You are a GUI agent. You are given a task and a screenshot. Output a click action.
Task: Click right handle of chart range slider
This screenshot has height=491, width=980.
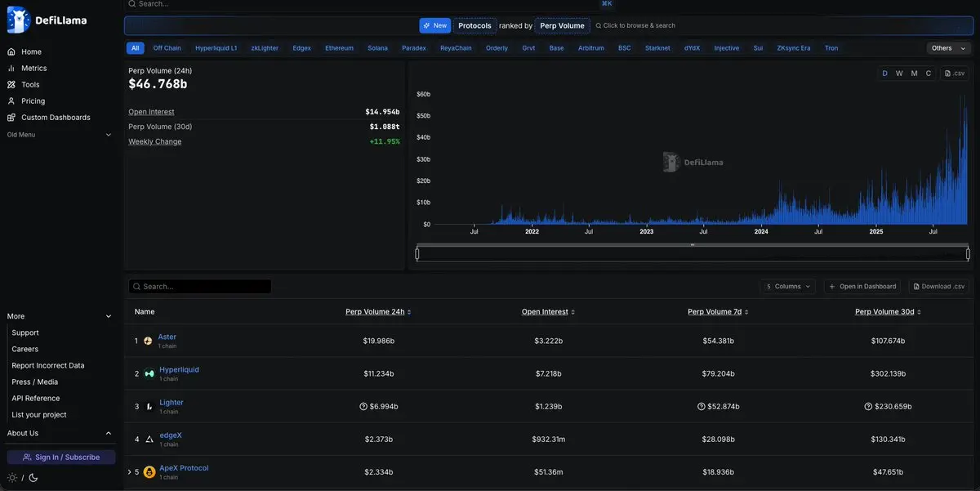click(x=969, y=254)
